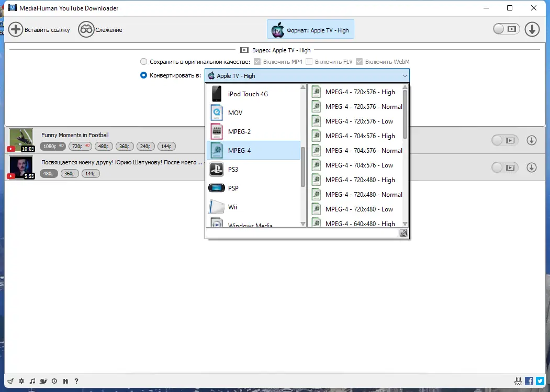This screenshot has width=550, height=392.
Task: Click the preset list vertical scrollbar thumb
Action: click(405, 114)
